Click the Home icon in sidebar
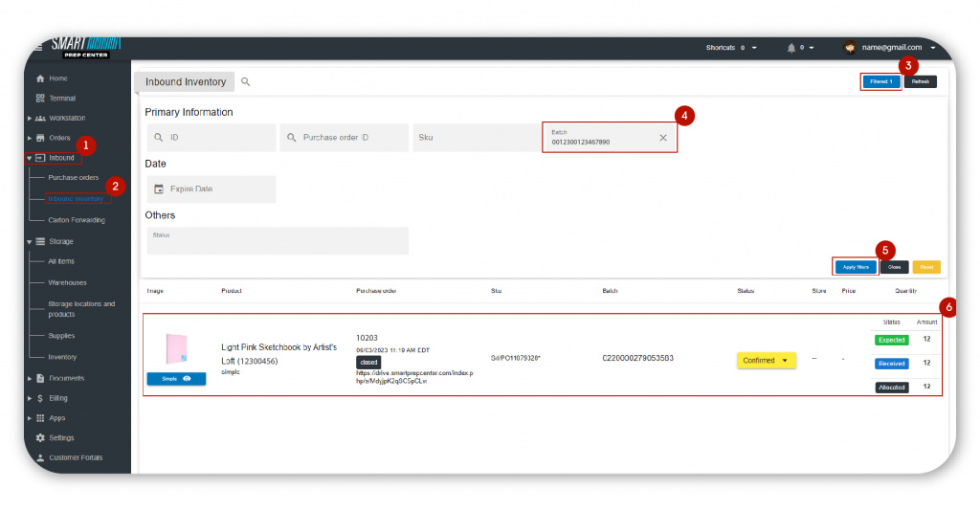980x511 pixels. [x=40, y=78]
